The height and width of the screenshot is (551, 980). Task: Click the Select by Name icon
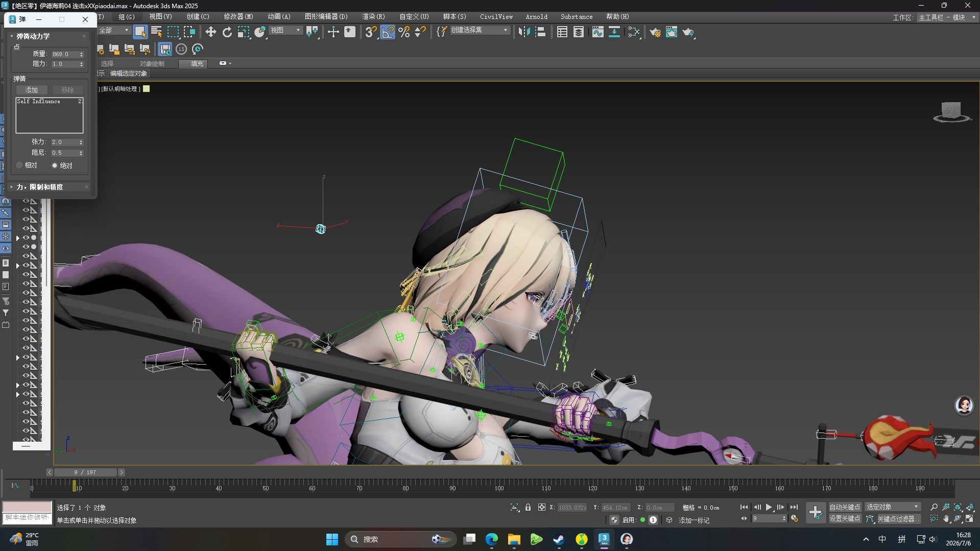[x=157, y=32]
